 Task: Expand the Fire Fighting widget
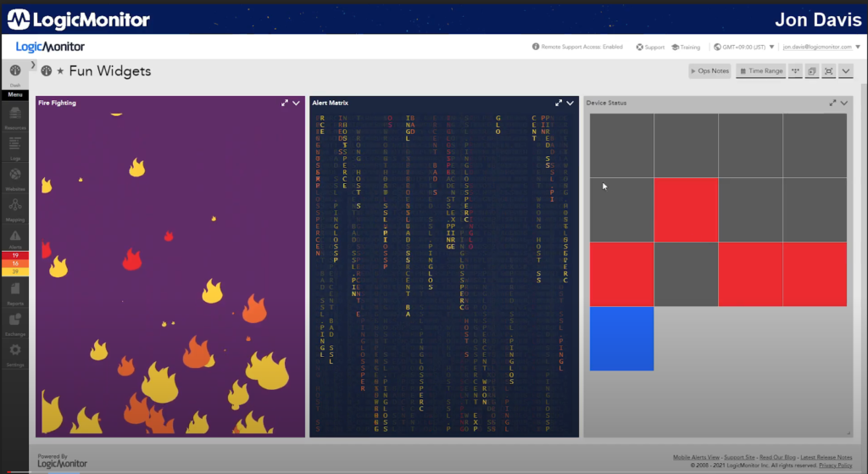click(x=285, y=103)
